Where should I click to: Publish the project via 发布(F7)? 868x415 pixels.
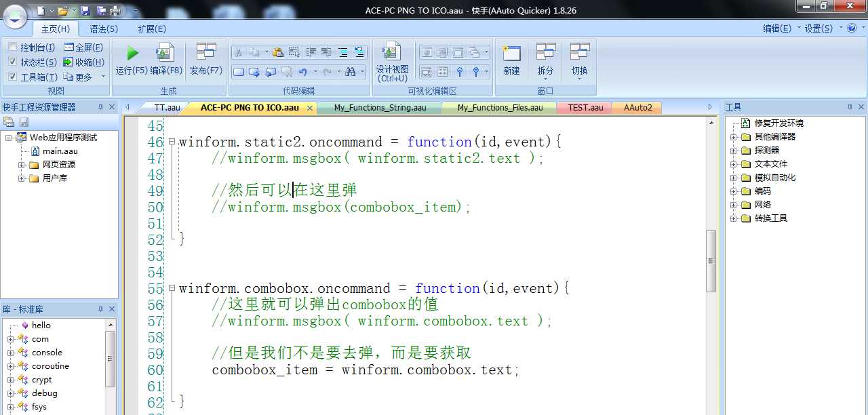click(206, 59)
